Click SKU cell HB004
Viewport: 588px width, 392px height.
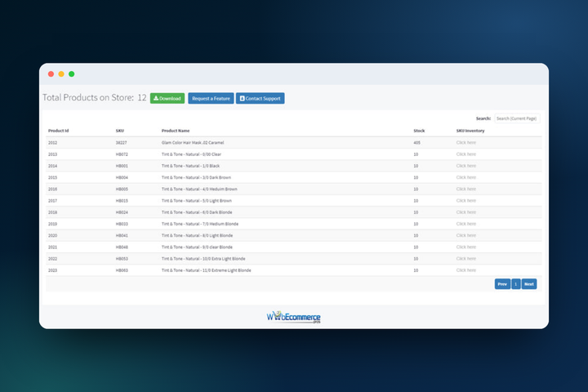click(x=122, y=177)
